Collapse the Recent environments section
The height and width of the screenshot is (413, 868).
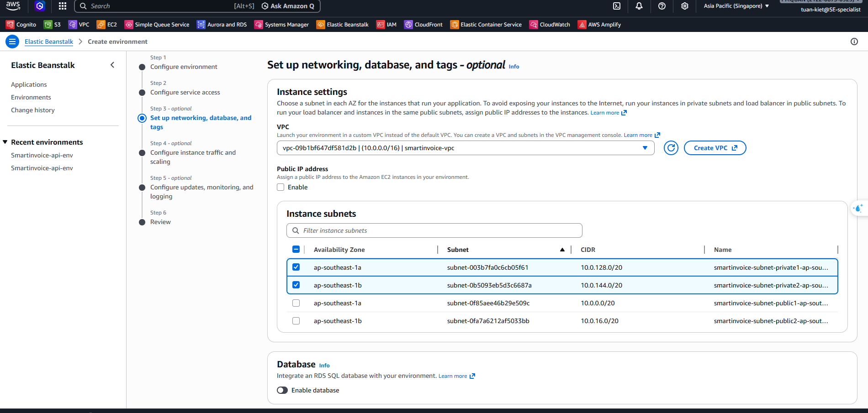(x=5, y=142)
